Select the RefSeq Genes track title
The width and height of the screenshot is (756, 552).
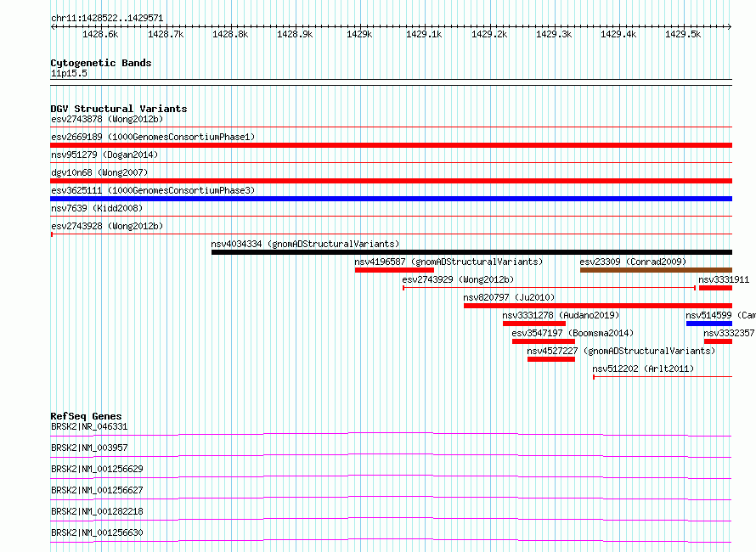(87, 416)
